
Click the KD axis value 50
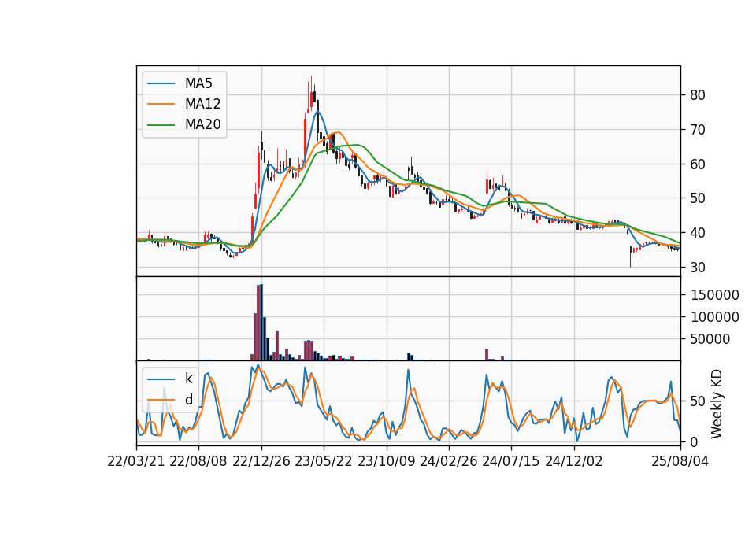pyautogui.click(x=698, y=401)
